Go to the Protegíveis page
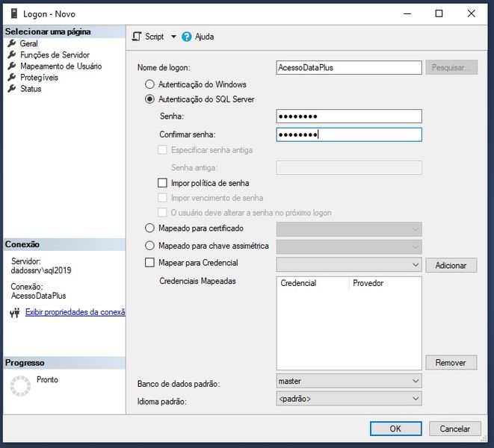This screenshot has height=448, width=494. pos(39,78)
